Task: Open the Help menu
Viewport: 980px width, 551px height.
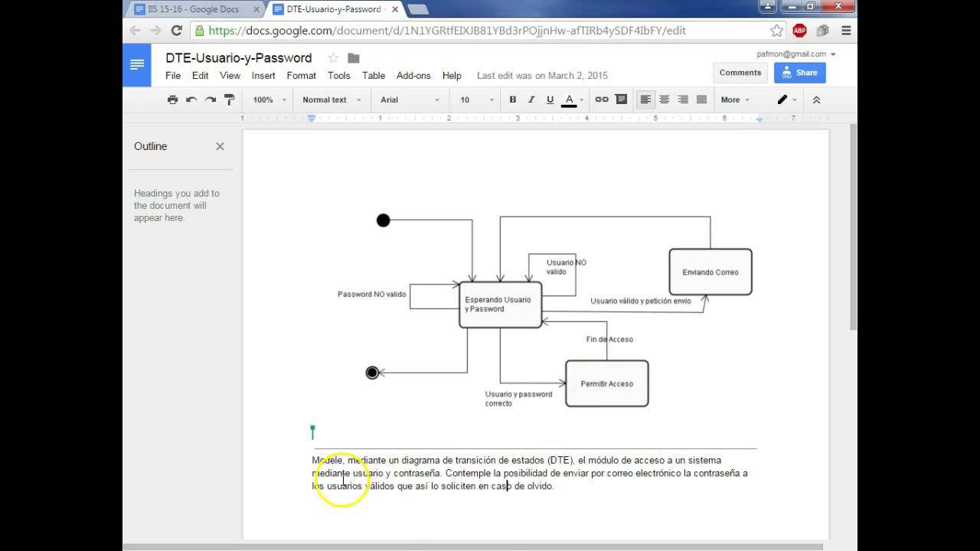Action: coord(452,76)
